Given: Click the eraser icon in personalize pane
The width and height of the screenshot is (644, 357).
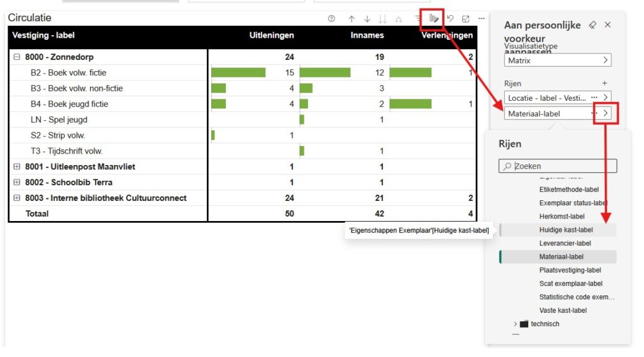Looking at the screenshot, I should click(x=592, y=25).
